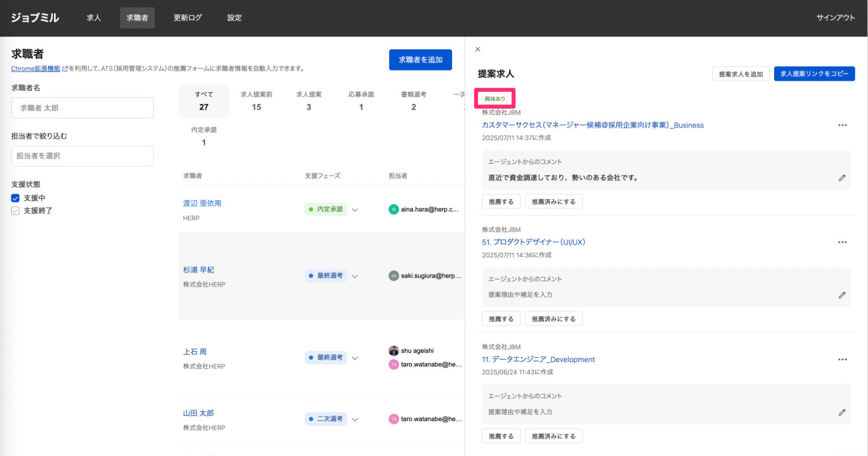Copy link with 求人提案リンクをコピー button
868x456 pixels.
(x=814, y=74)
